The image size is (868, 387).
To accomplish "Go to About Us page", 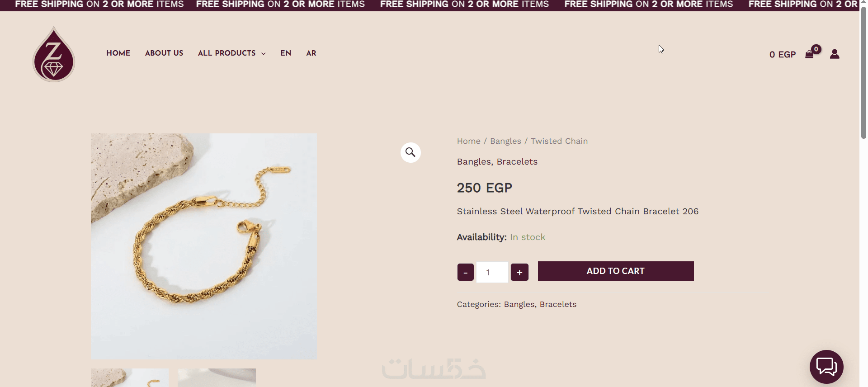I will pyautogui.click(x=164, y=53).
